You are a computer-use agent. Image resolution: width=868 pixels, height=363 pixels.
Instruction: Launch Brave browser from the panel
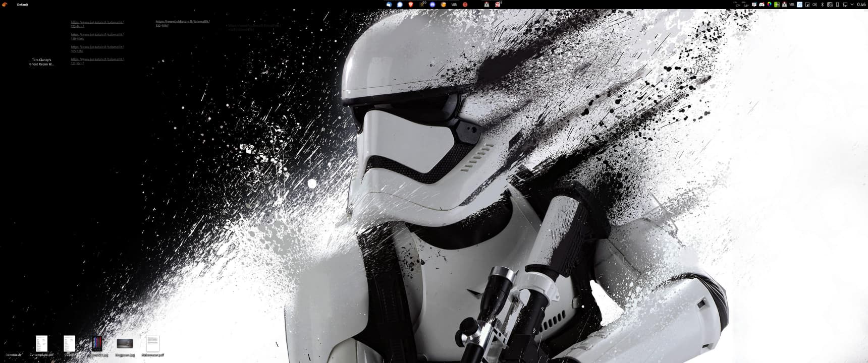pos(411,5)
